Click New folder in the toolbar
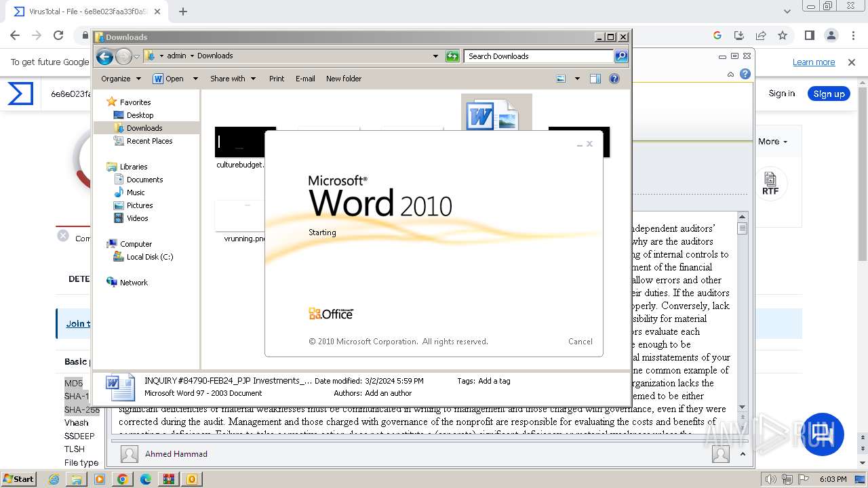The height and width of the screenshot is (488, 868). click(344, 79)
